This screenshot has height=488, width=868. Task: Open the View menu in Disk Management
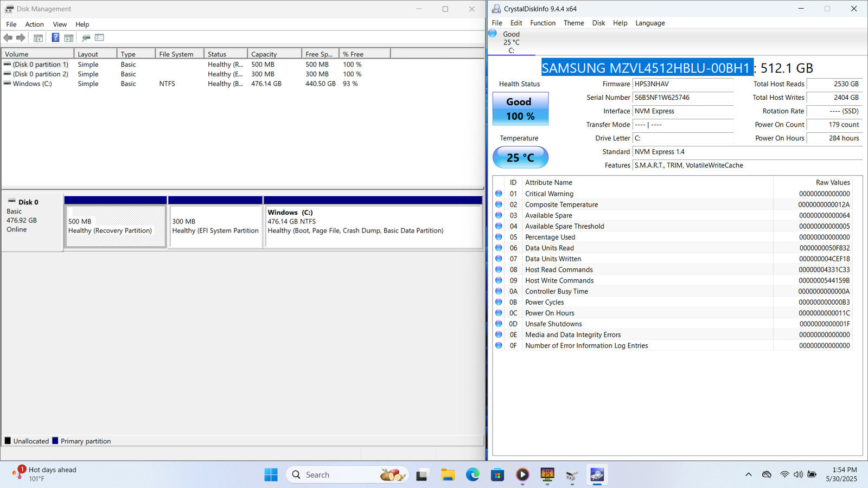pos(60,24)
